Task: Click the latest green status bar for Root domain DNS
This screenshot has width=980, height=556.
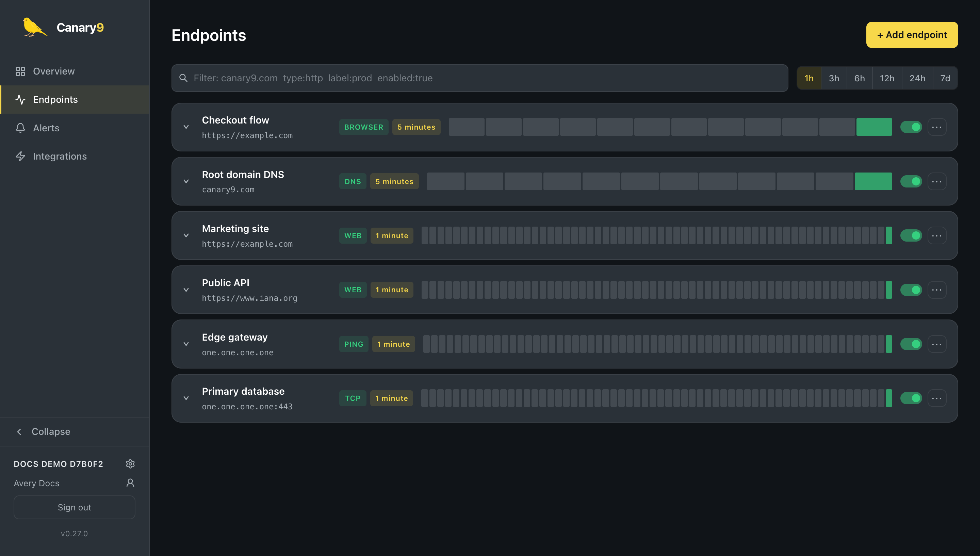Action: coord(873,181)
